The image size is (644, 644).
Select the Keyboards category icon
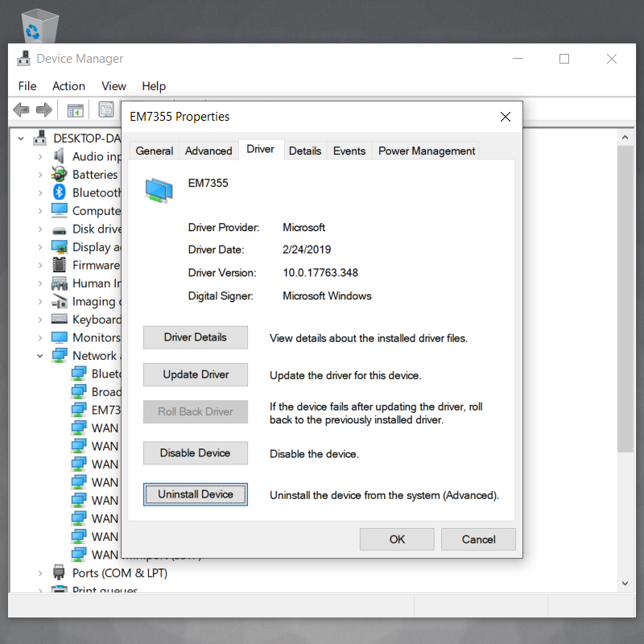click(59, 319)
